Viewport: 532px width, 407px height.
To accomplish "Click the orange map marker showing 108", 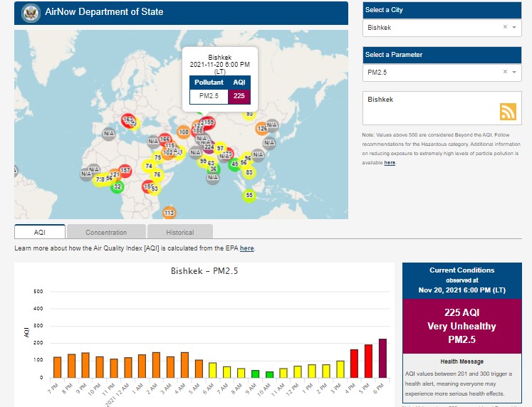I will [x=184, y=132].
